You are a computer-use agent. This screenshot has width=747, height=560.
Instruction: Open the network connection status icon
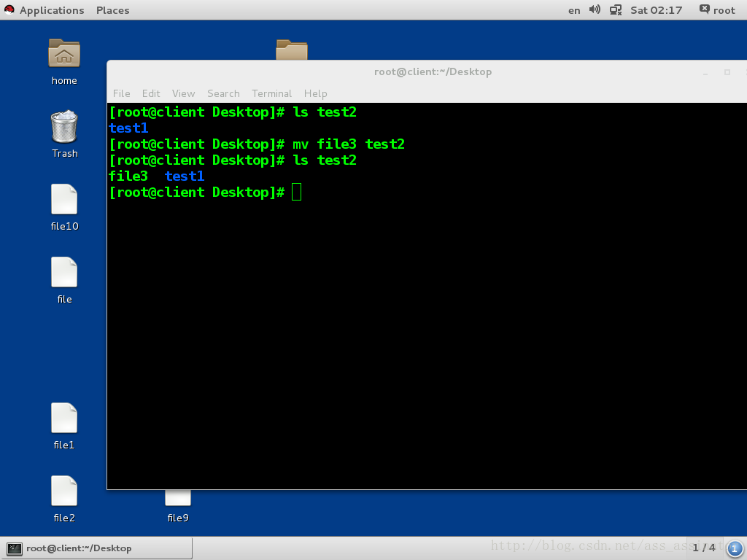point(616,10)
